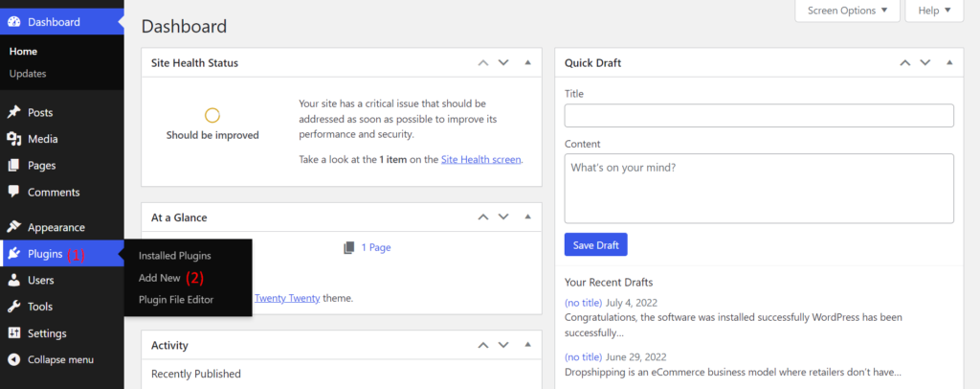Move Site Health Status panel up
The image size is (980, 389).
click(482, 62)
